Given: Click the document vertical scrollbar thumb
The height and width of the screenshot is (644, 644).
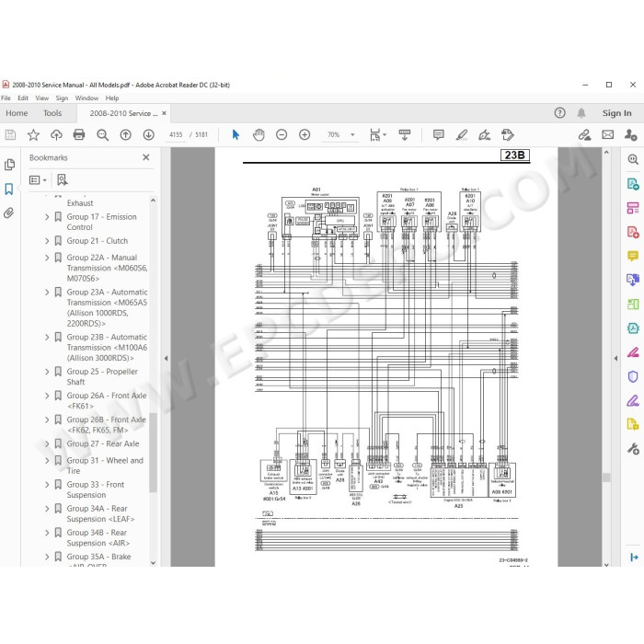Looking at the screenshot, I should click(x=606, y=477).
